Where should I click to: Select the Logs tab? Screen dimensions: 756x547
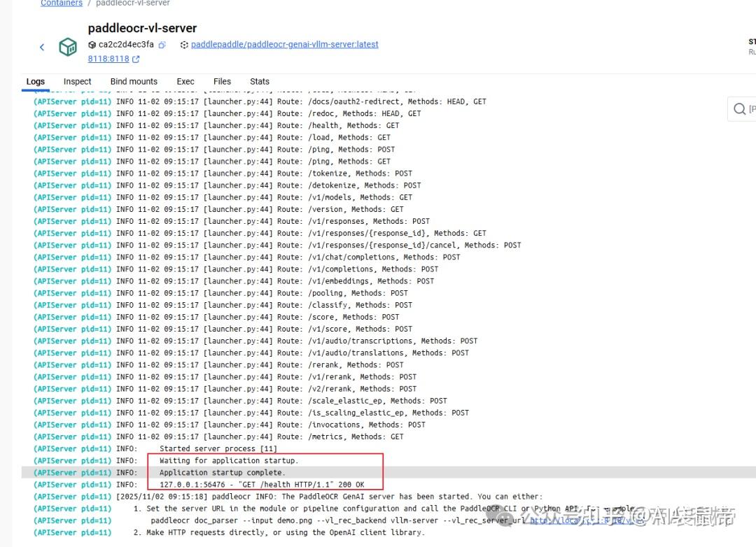(x=35, y=82)
